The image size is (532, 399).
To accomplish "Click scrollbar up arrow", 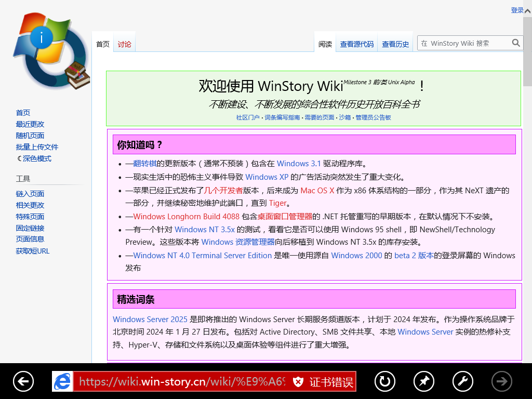I will pos(528,10).
